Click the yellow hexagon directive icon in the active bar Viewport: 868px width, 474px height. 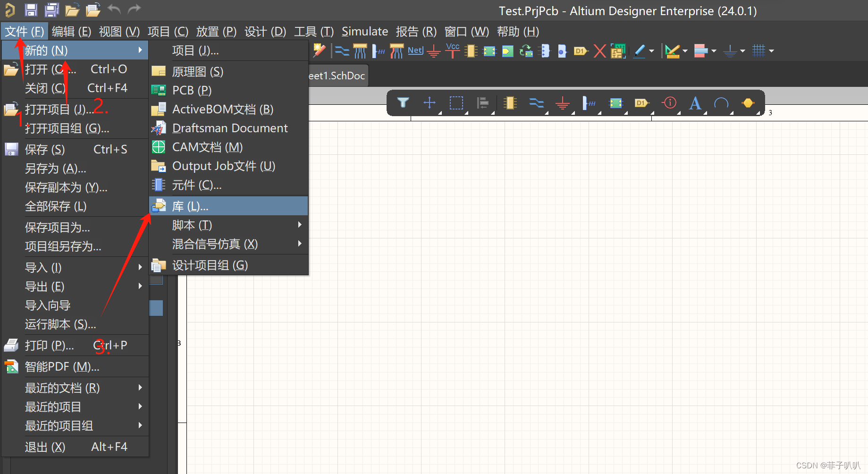748,102
